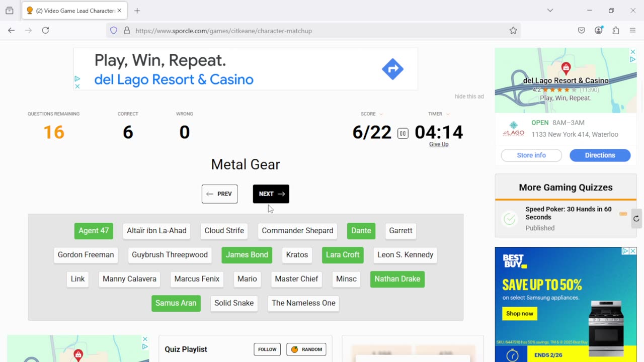Choose The Nameless One answer

click(303, 303)
